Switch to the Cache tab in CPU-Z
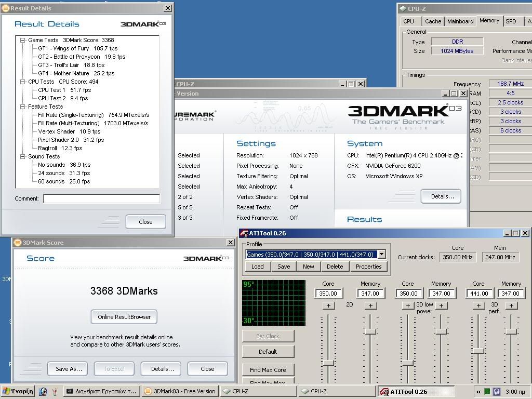The width and height of the screenshot is (532, 399). (433, 21)
